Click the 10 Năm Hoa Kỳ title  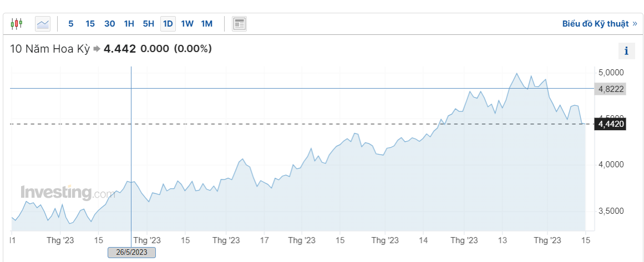[x=50, y=49]
